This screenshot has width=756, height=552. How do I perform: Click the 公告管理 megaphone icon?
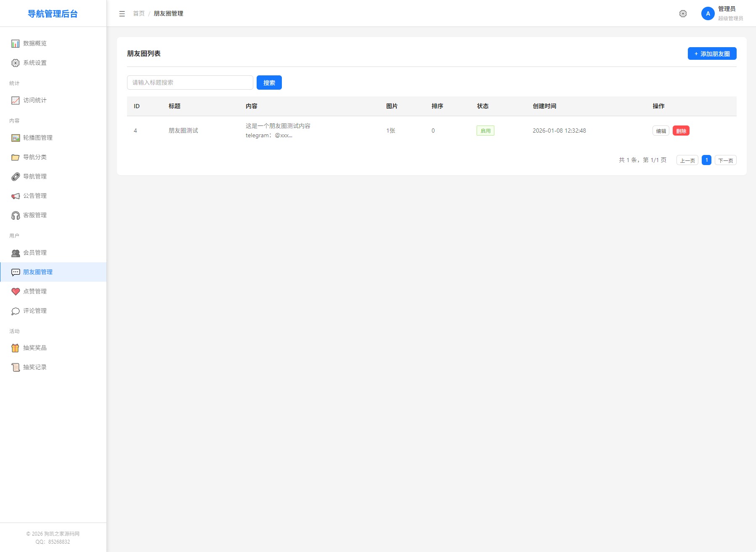(x=16, y=196)
